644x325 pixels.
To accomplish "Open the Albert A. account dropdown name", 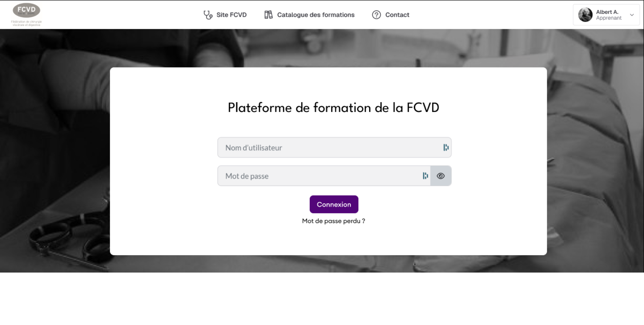I will pos(607,12).
